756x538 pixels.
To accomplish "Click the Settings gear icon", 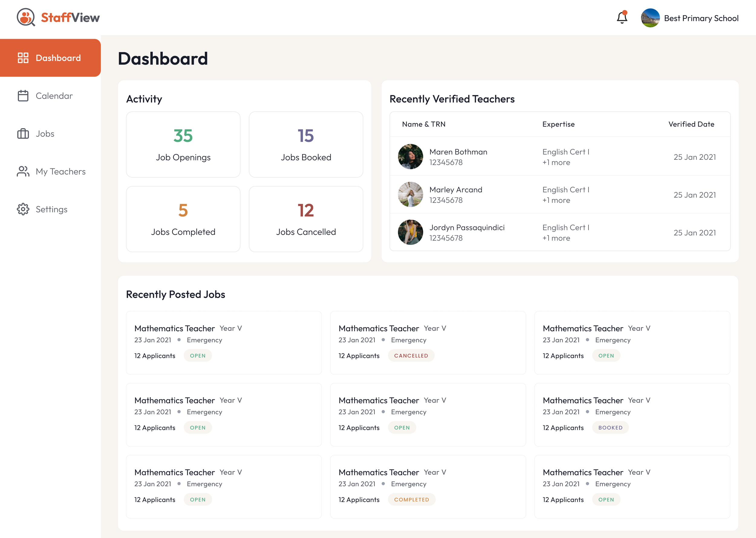I will tap(23, 209).
